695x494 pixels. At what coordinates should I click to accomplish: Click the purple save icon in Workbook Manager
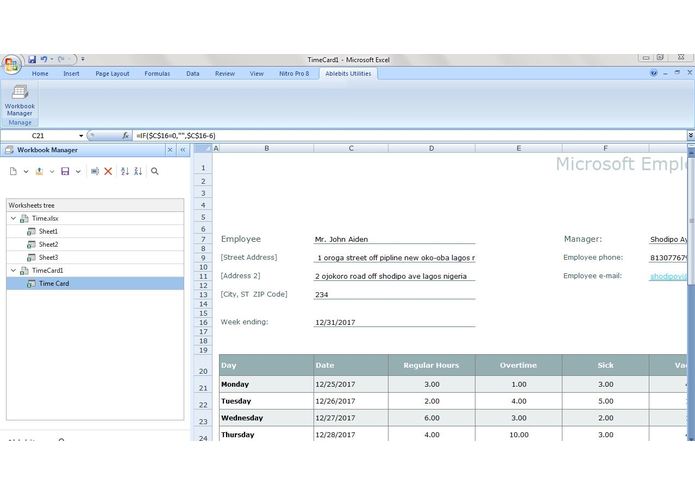point(65,171)
